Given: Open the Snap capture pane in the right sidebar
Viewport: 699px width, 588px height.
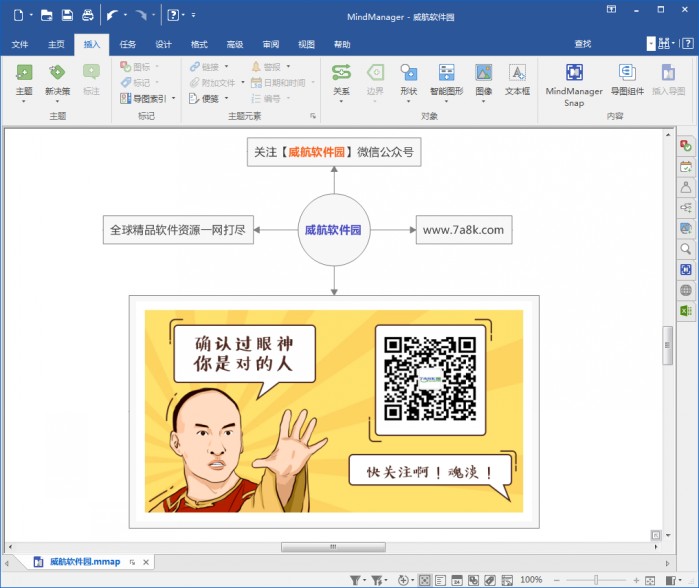Looking at the screenshot, I should click(686, 269).
